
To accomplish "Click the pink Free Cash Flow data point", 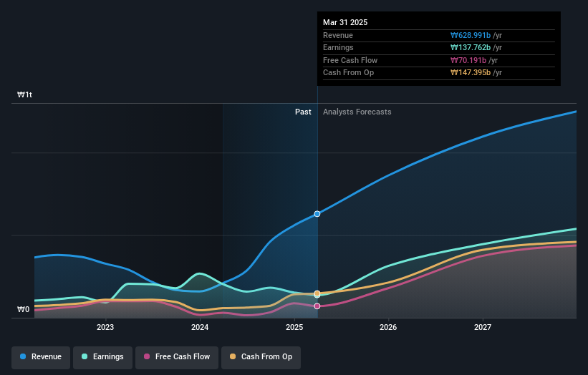I will click(x=317, y=306).
